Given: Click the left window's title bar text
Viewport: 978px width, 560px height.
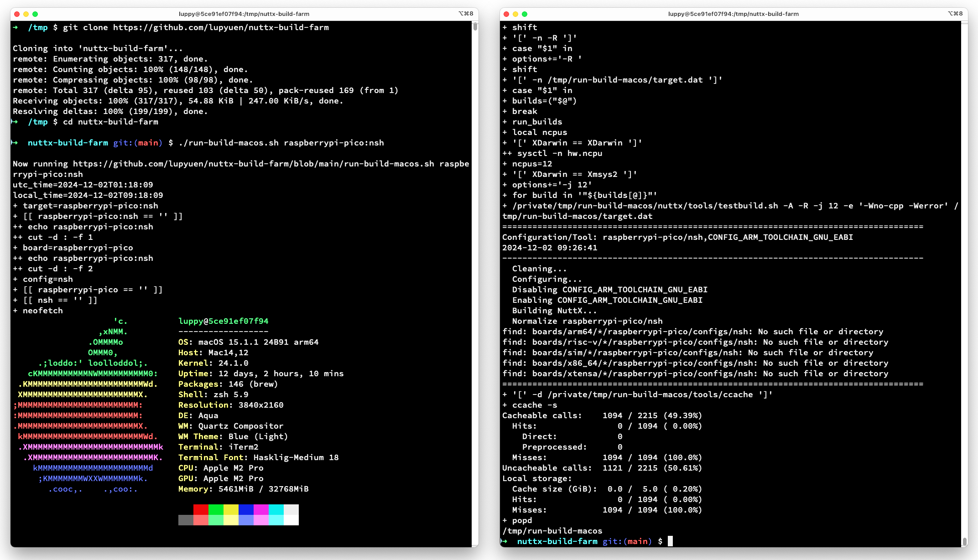Looking at the screenshot, I should click(x=244, y=14).
